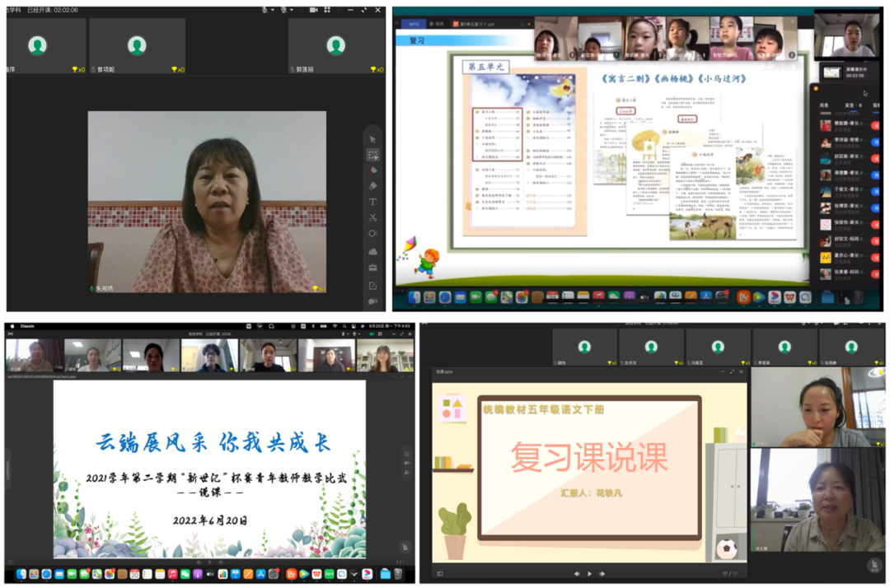
Task: Go to previous slide in 复习课说课 player
Action: pos(576,573)
